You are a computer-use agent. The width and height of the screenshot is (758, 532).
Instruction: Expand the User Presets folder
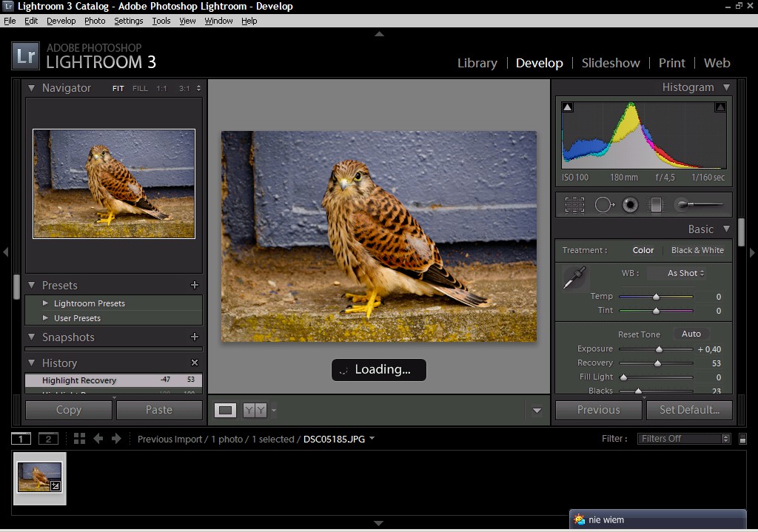pos(45,317)
